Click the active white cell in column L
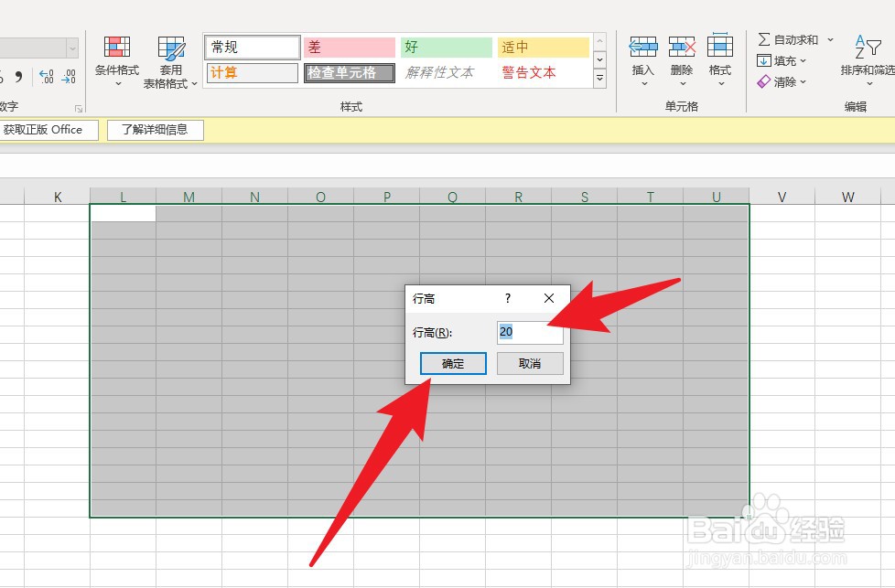 pyautogui.click(x=124, y=213)
